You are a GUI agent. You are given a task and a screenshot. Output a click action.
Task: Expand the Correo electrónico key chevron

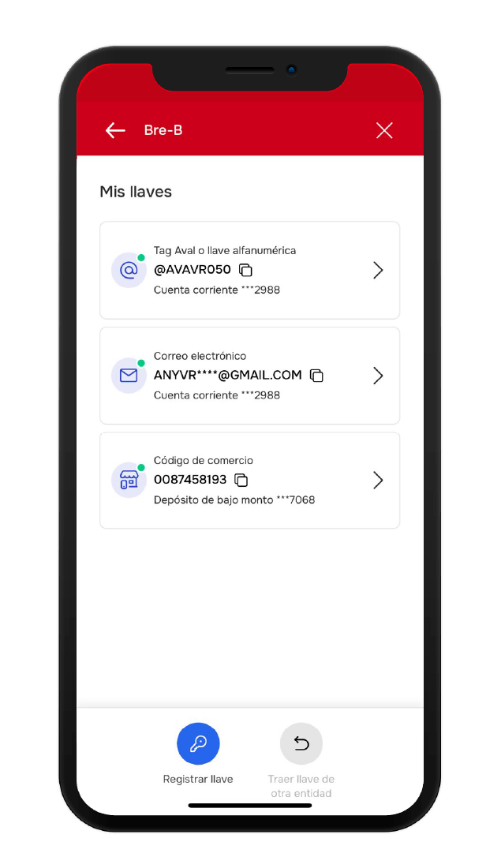[x=378, y=376]
